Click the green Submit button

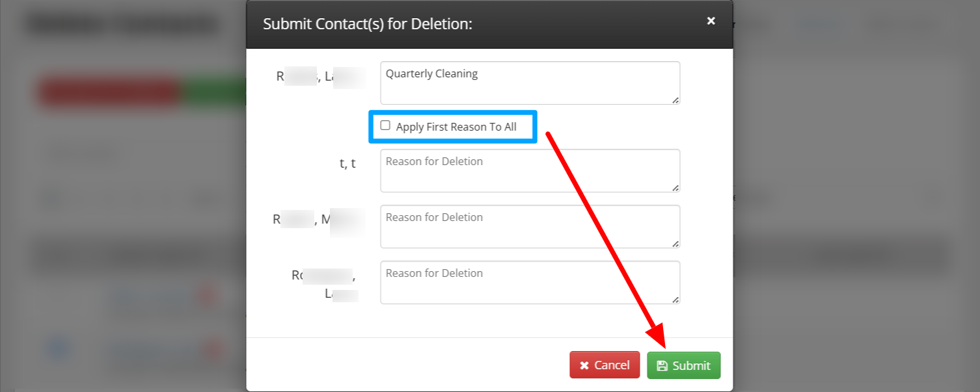(684, 365)
